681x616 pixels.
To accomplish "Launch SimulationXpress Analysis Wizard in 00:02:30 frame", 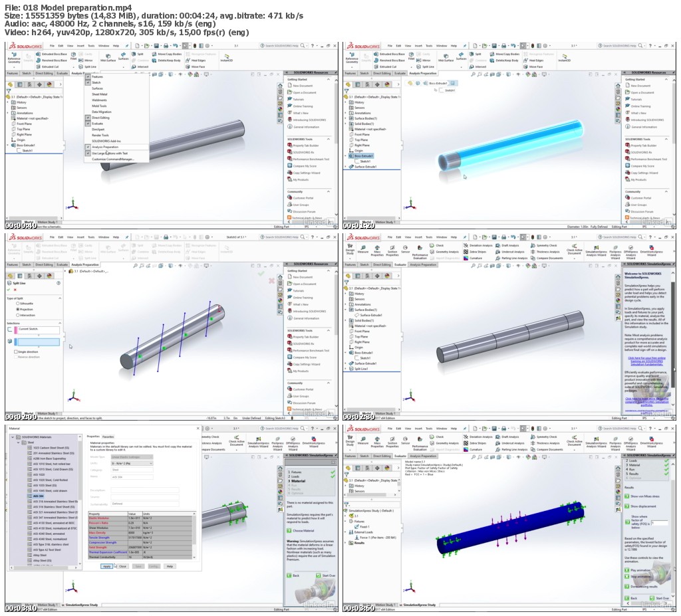I will (x=597, y=251).
